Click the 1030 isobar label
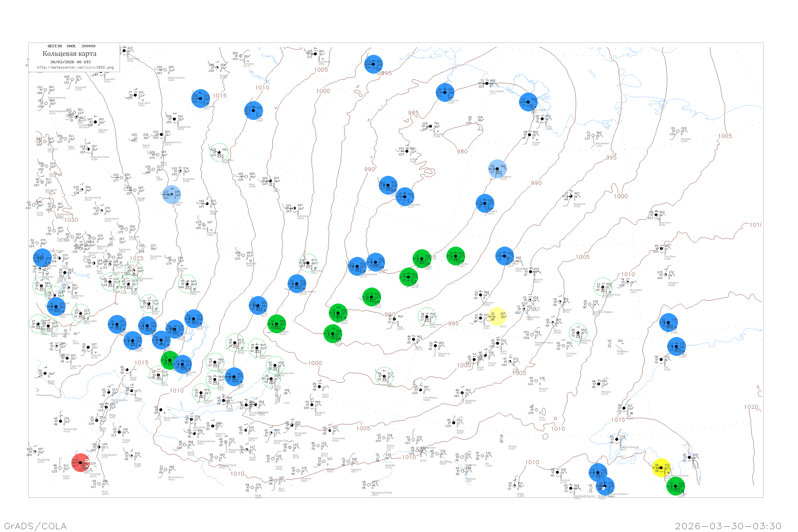 (71, 219)
